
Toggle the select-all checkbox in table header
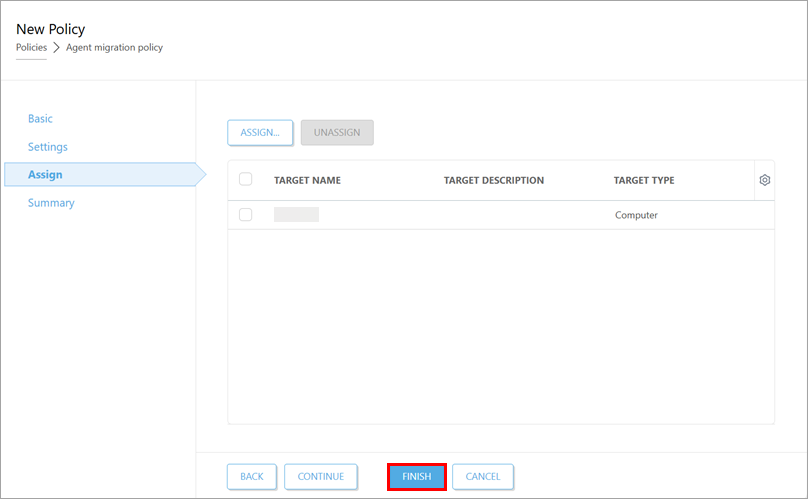(246, 180)
